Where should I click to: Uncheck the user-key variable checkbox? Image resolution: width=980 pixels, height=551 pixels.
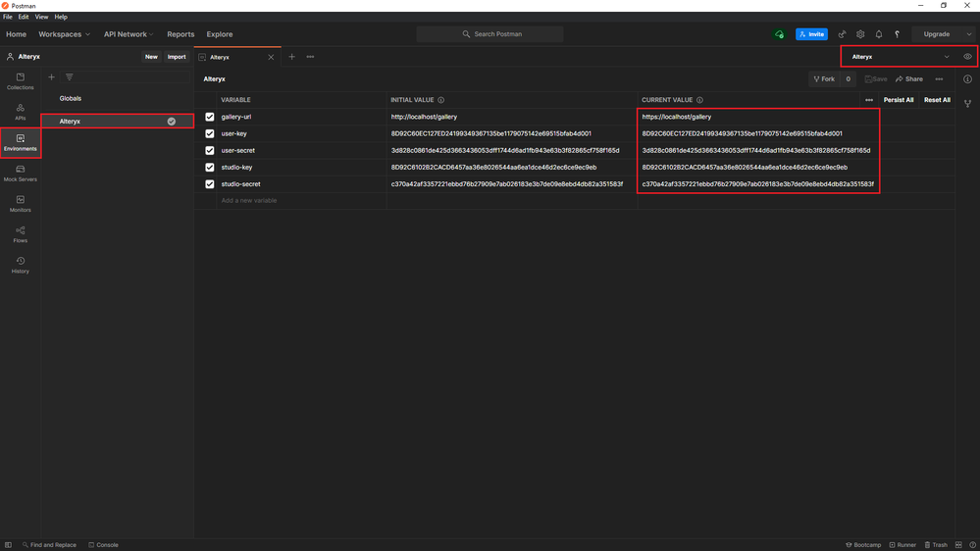tap(209, 133)
